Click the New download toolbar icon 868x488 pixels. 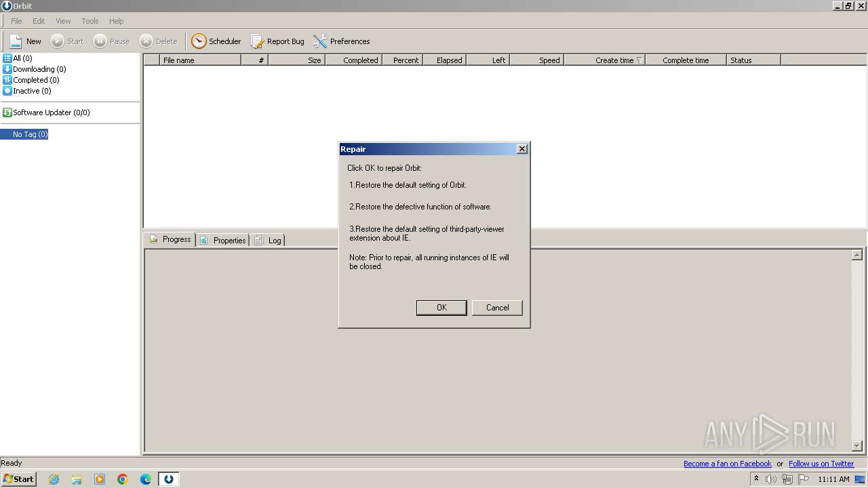click(16, 41)
